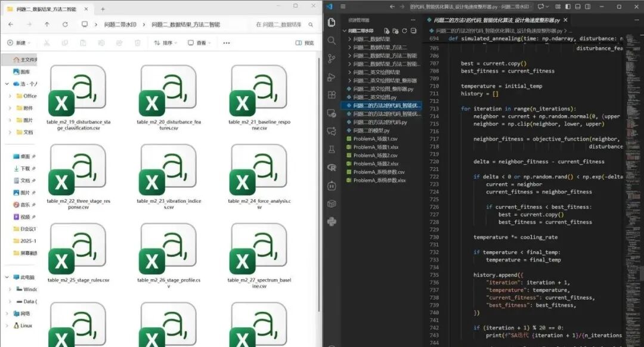Toggle VS Code primary side bar
Viewport: 644px width, 347px height.
point(568,7)
